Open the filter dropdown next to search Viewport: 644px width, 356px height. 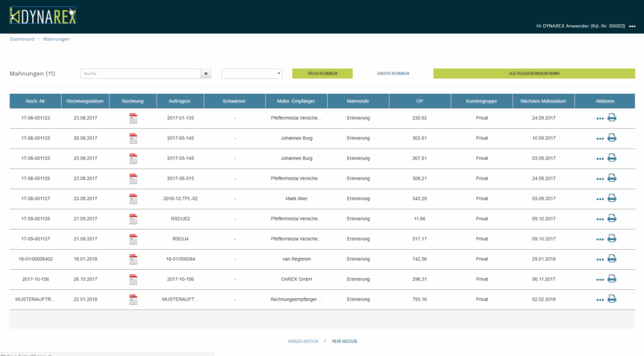pyautogui.click(x=252, y=74)
